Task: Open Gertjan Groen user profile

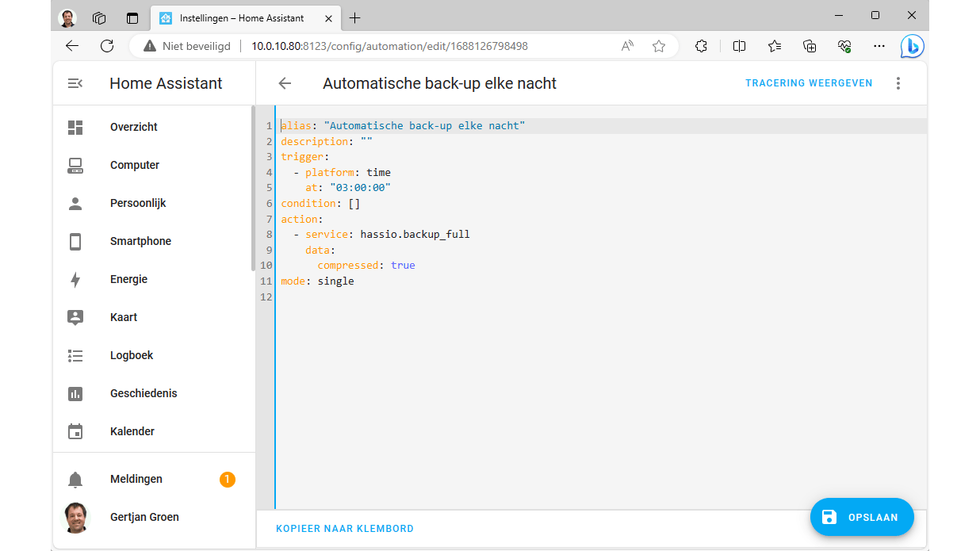Action: 144,517
